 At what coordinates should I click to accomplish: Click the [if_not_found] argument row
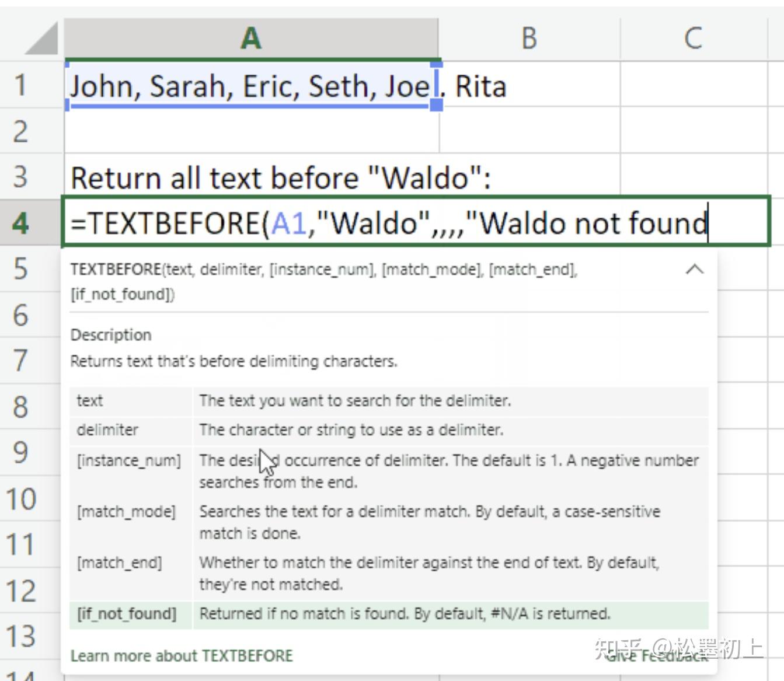(126, 614)
